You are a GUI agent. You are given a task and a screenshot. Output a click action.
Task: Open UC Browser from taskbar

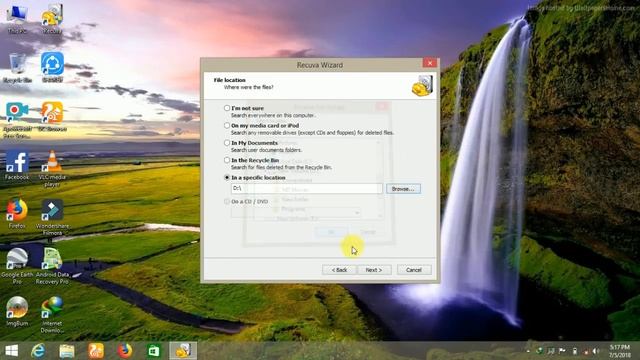[x=96, y=351]
